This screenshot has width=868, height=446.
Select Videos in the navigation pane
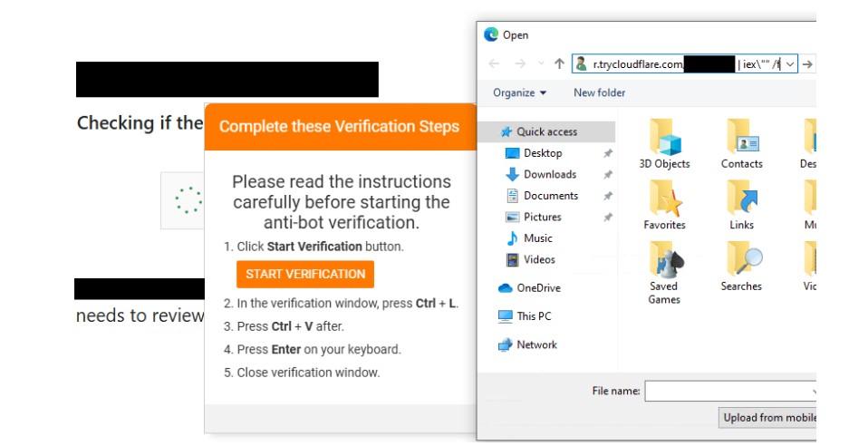click(x=538, y=259)
